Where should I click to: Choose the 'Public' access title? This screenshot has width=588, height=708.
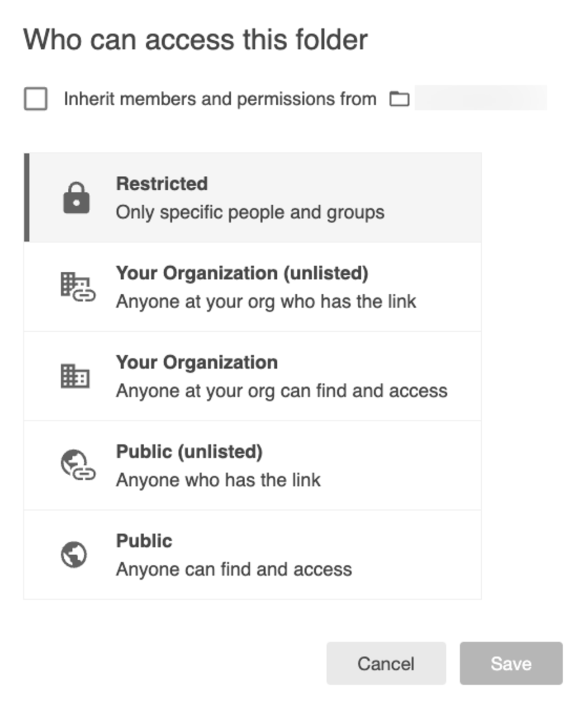[144, 541]
